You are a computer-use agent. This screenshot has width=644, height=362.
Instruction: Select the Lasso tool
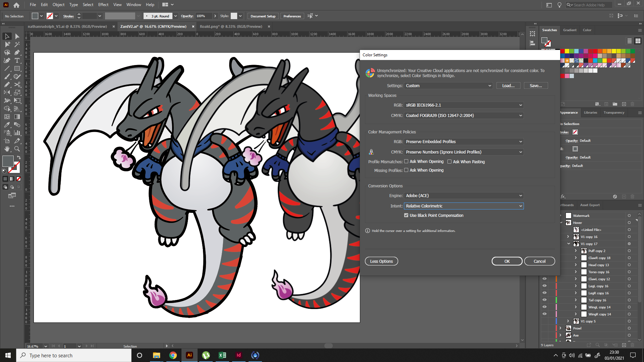[7, 52]
